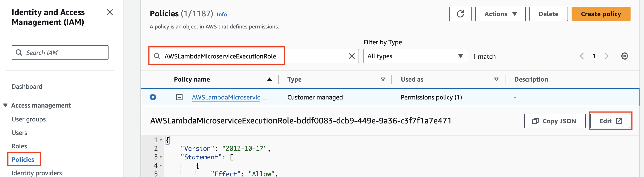The width and height of the screenshot is (644, 177).
Task: Open Dashboard in sidebar
Action: (x=27, y=86)
